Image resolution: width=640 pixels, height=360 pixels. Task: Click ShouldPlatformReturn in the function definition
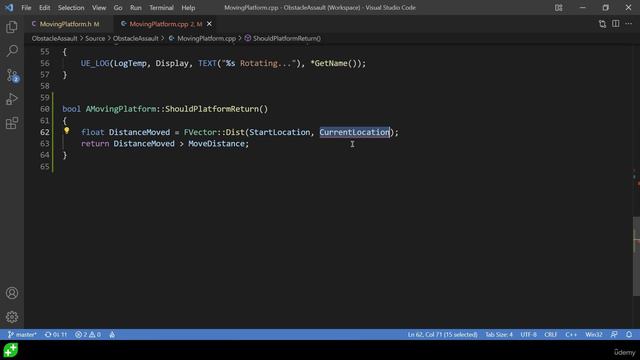coord(212,109)
